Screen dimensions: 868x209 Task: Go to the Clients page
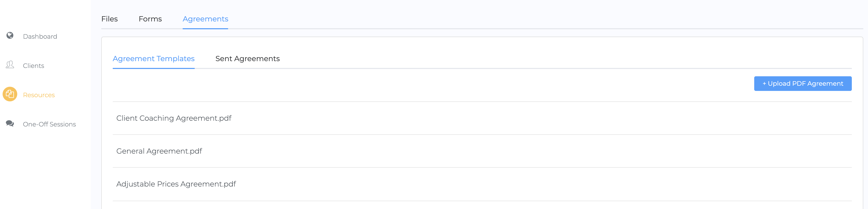click(x=33, y=66)
